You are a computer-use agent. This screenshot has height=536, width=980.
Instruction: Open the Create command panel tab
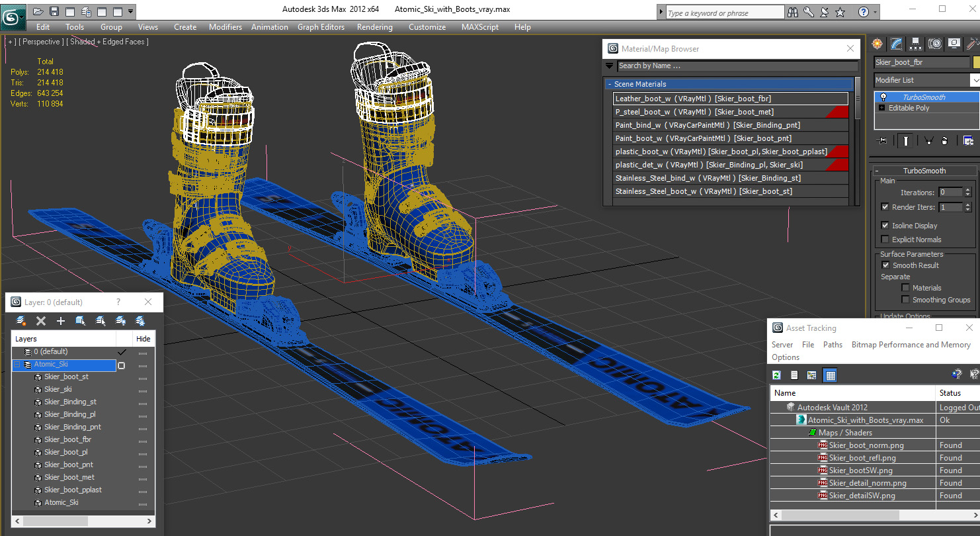tap(878, 44)
